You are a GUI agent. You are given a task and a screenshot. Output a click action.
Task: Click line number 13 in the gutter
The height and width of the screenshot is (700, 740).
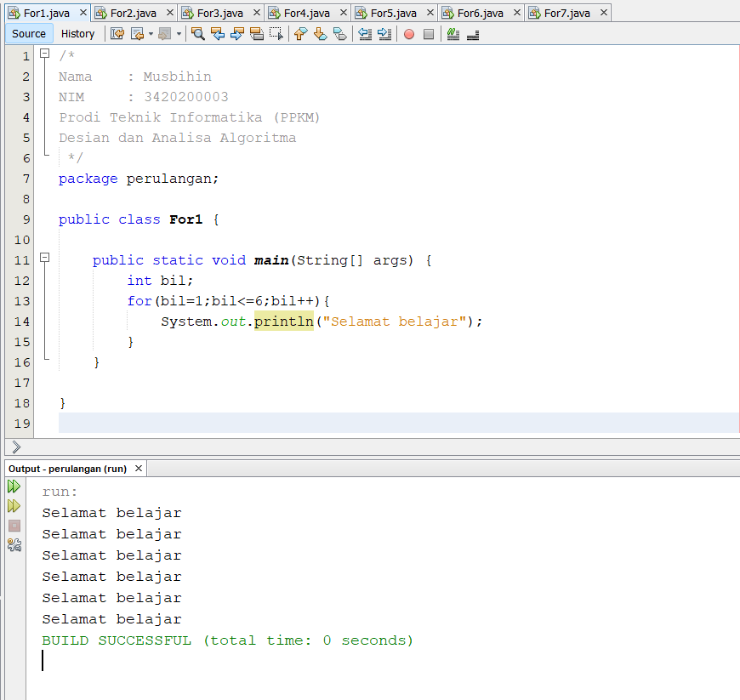22,301
